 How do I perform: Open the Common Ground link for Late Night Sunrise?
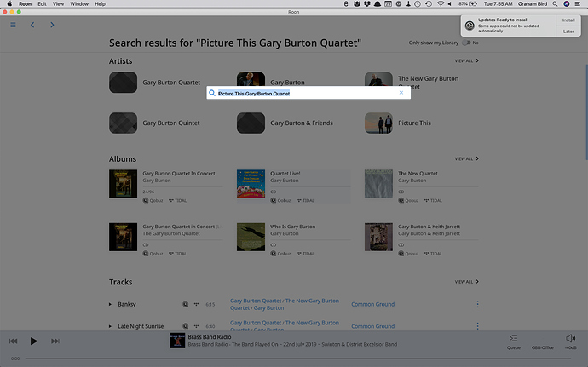point(372,326)
